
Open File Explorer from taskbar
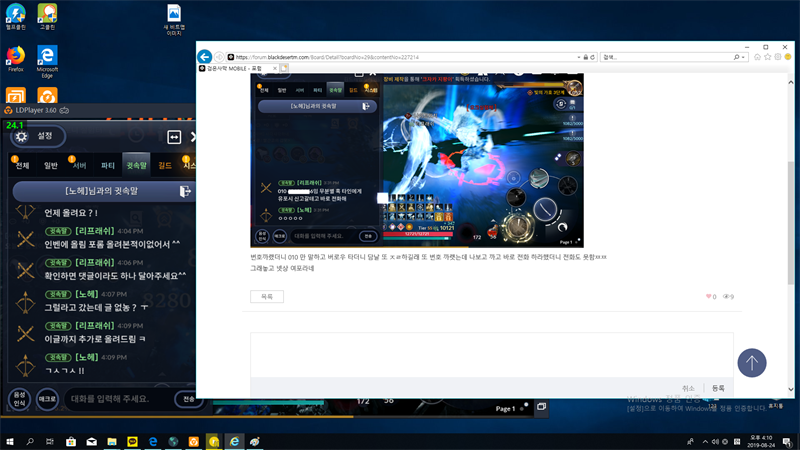point(112,441)
